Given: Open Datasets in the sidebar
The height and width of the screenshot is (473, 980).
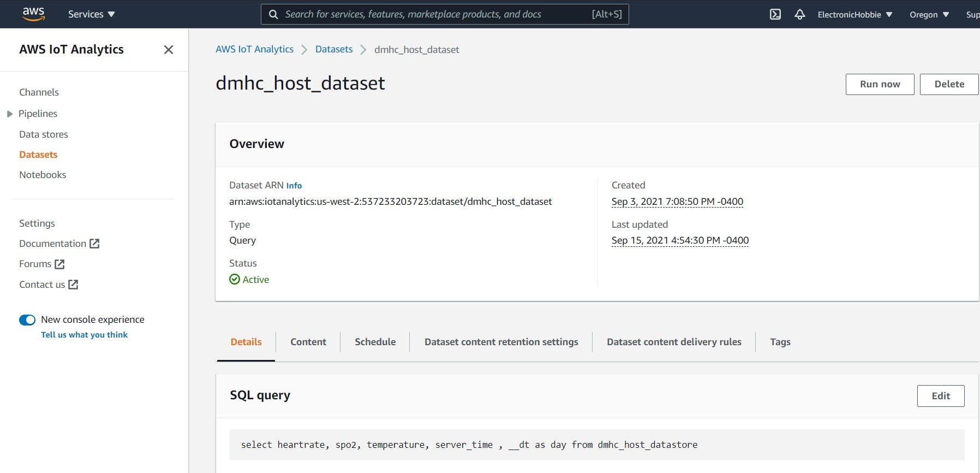Looking at the screenshot, I should pyautogui.click(x=38, y=155).
